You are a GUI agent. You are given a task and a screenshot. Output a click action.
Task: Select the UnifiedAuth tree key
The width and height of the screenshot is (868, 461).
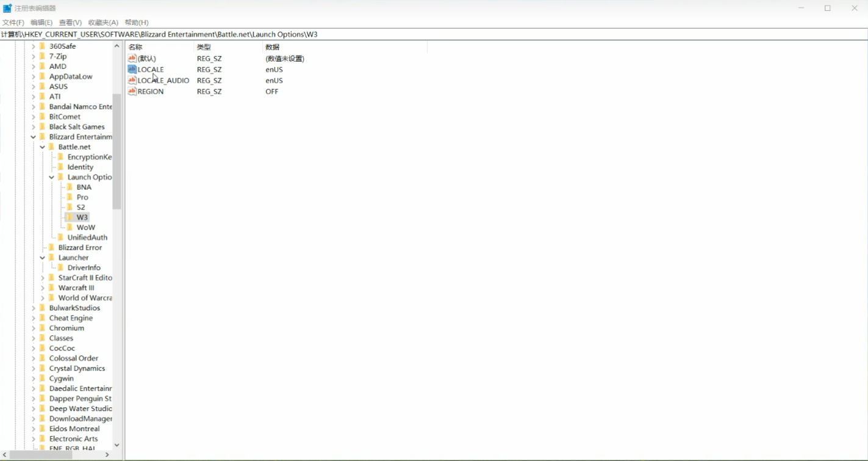(87, 238)
